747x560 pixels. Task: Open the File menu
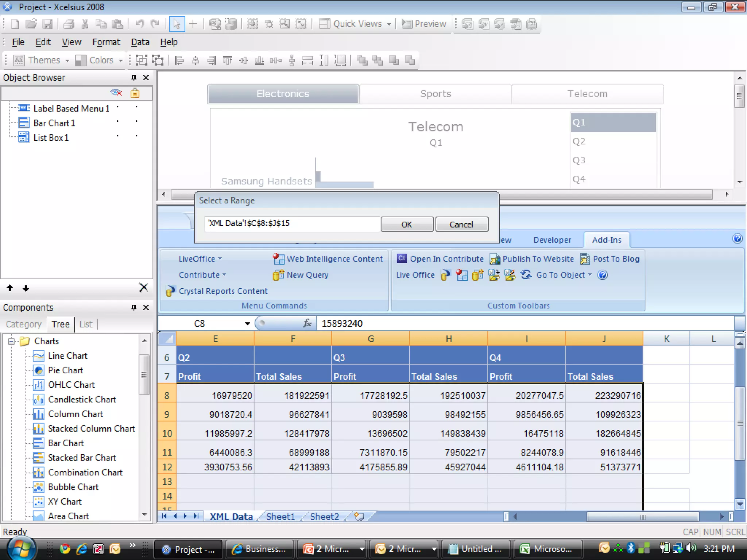(x=18, y=42)
